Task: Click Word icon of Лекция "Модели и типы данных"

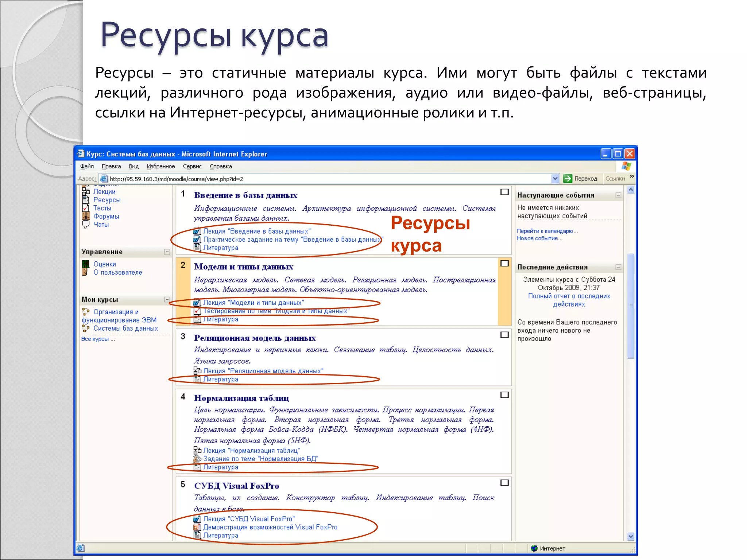Action: 197,303
